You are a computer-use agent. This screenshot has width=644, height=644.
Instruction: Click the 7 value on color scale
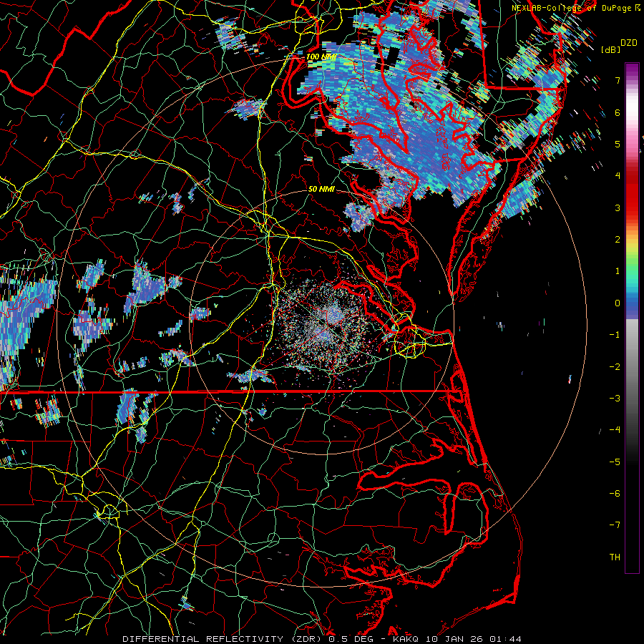click(618, 80)
